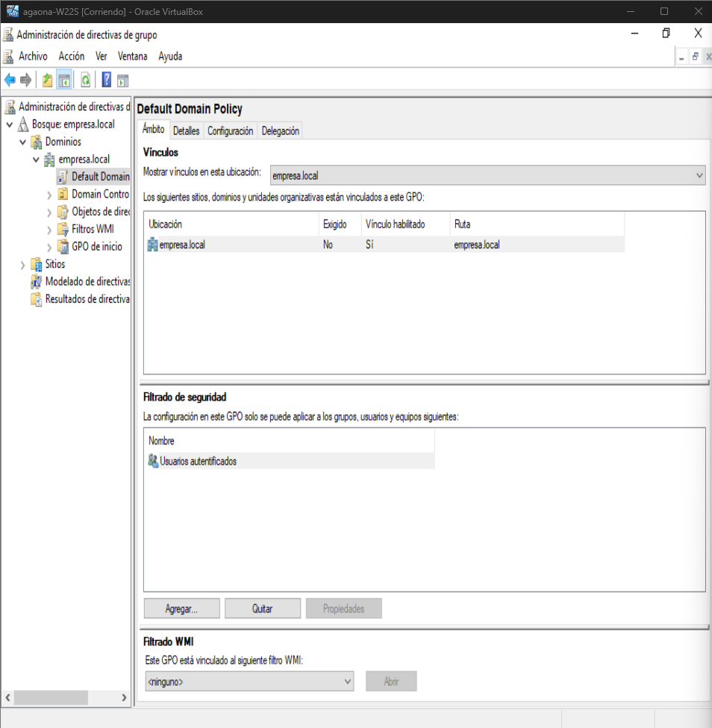Select Modelado de directivas node icon

point(36,282)
